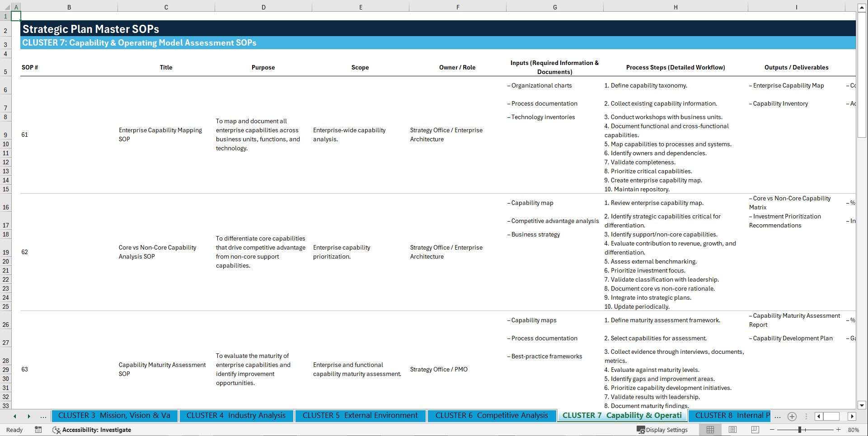Image resolution: width=868 pixels, height=436 pixels.
Task: Open the sheet list via the ellipsis
Action: [x=43, y=416]
